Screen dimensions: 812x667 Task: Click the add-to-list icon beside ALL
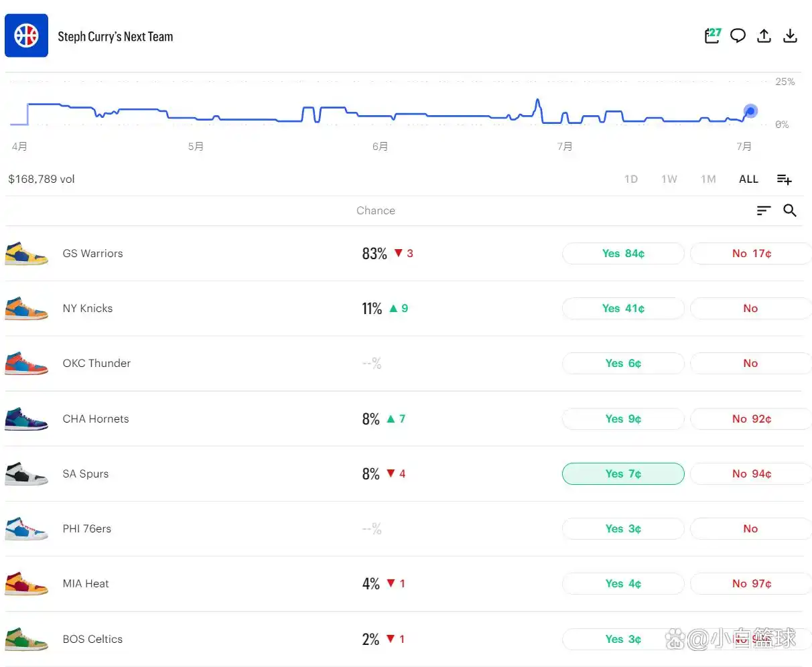(x=784, y=179)
